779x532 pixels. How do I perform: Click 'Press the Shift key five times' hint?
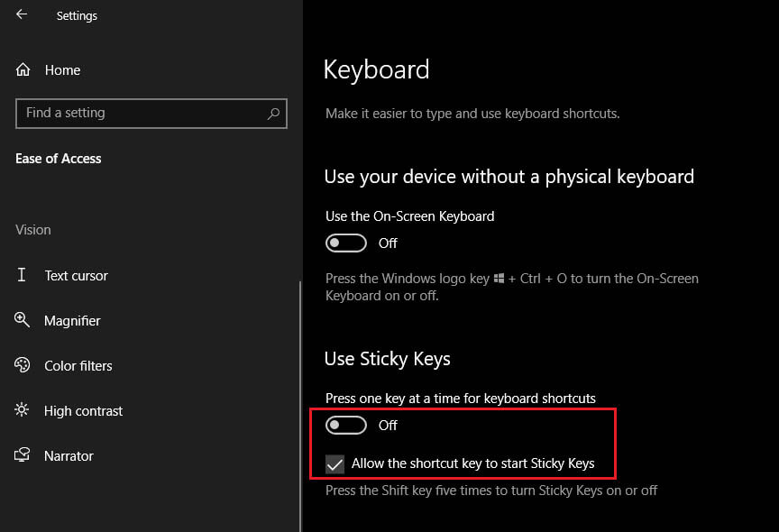click(491, 491)
